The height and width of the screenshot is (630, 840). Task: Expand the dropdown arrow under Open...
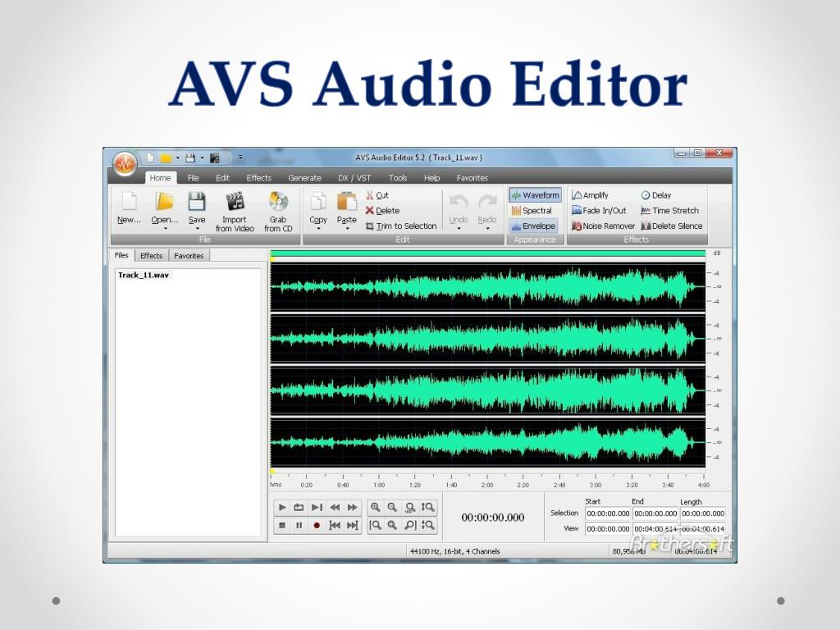[x=165, y=229]
